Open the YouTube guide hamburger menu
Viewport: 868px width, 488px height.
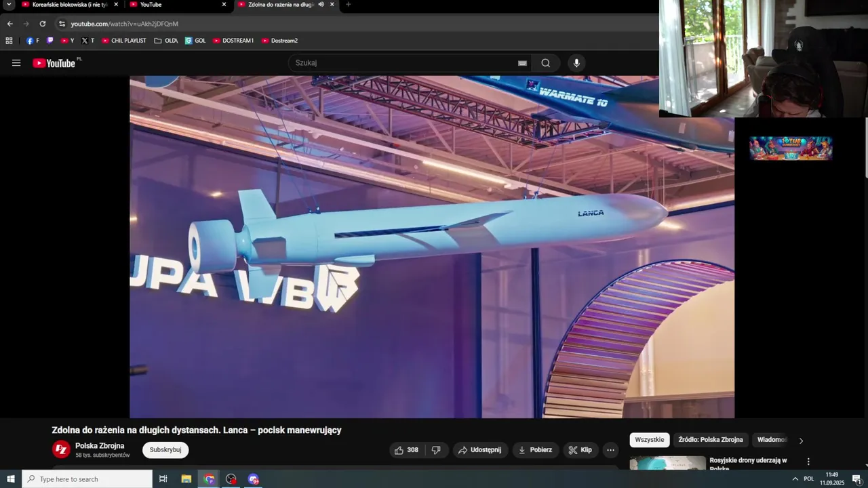(x=16, y=63)
